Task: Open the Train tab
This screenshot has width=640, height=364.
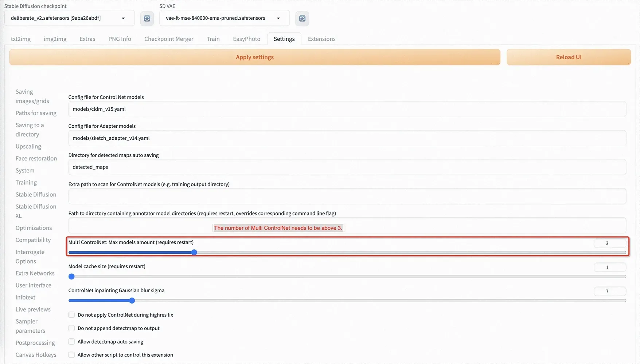Action: [x=213, y=39]
